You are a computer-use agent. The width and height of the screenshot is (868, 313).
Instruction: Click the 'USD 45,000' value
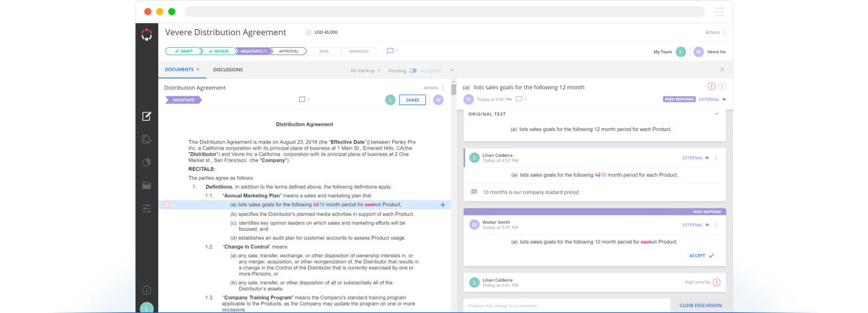326,33
